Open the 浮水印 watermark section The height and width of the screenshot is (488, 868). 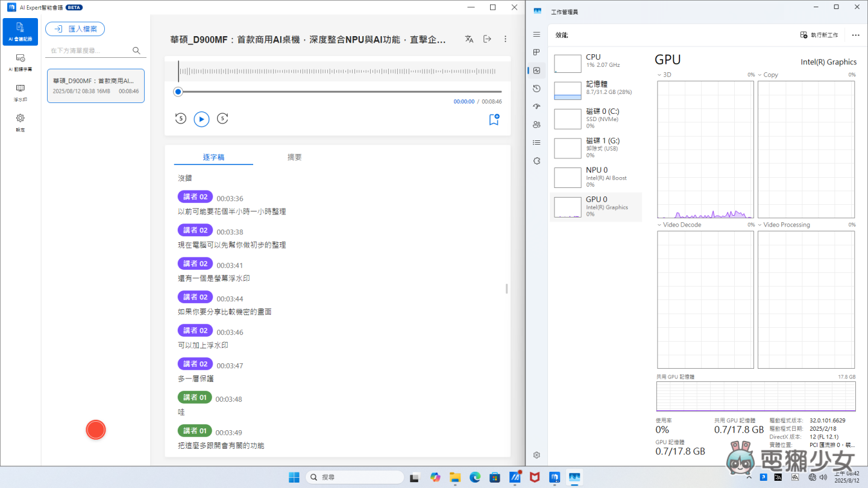20,92
